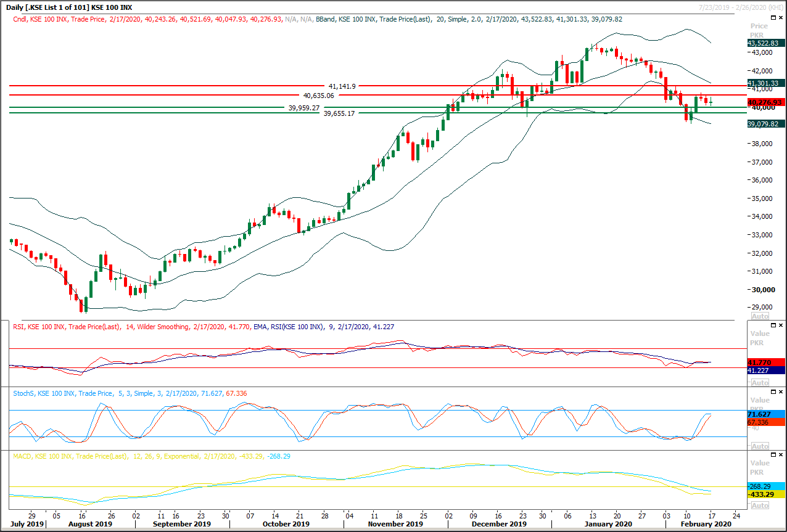Open the Daily interval selector
This screenshot has height=532, width=787.
14,7
